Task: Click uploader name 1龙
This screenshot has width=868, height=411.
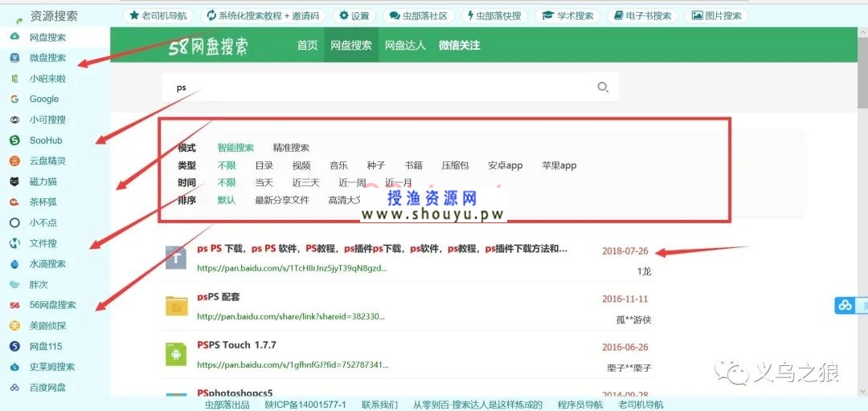Action: (x=644, y=271)
